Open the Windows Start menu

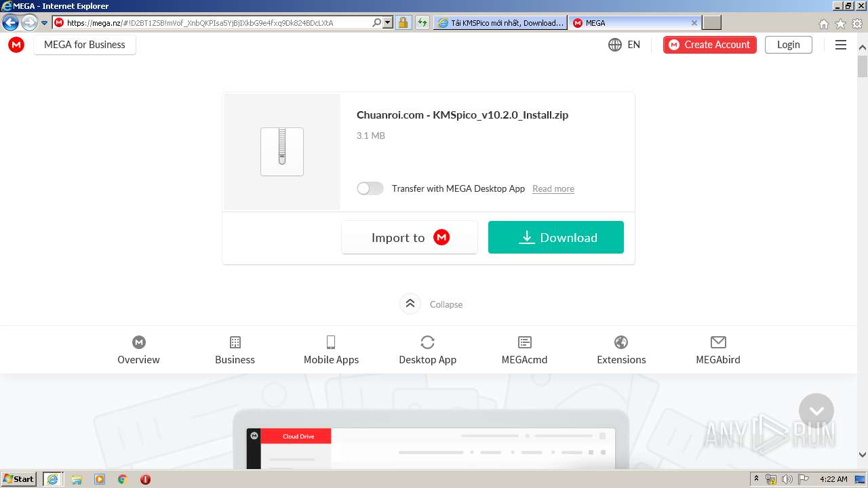point(19,479)
